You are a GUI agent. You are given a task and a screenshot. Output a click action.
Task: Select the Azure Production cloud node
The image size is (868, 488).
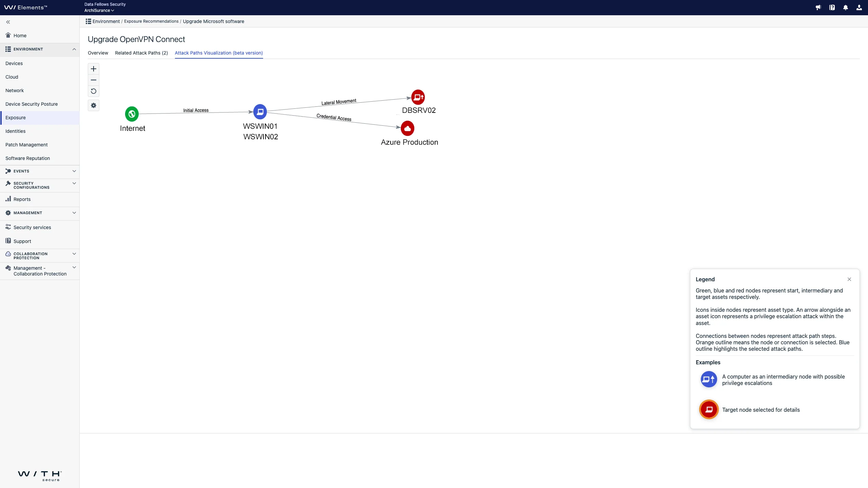(x=408, y=128)
